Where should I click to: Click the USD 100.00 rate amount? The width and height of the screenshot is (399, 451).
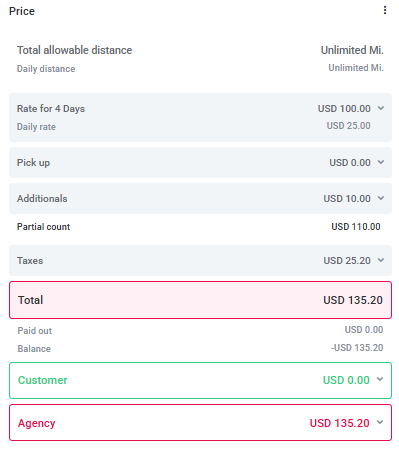coord(344,109)
